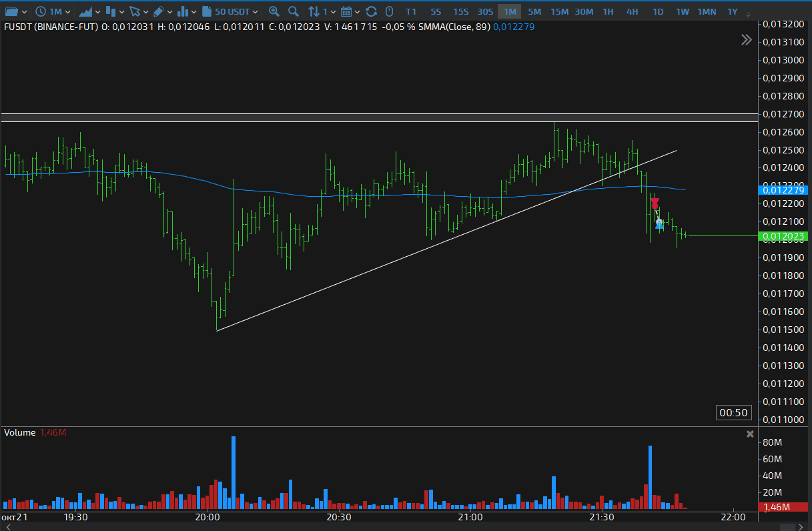Click the double chevron scroll-to-latest icon
Screen dimensions: 812x531
[747, 41]
